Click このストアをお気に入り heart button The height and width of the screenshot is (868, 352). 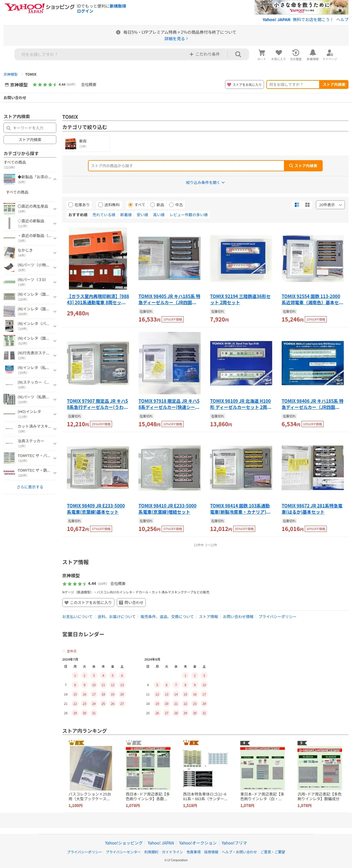88,603
